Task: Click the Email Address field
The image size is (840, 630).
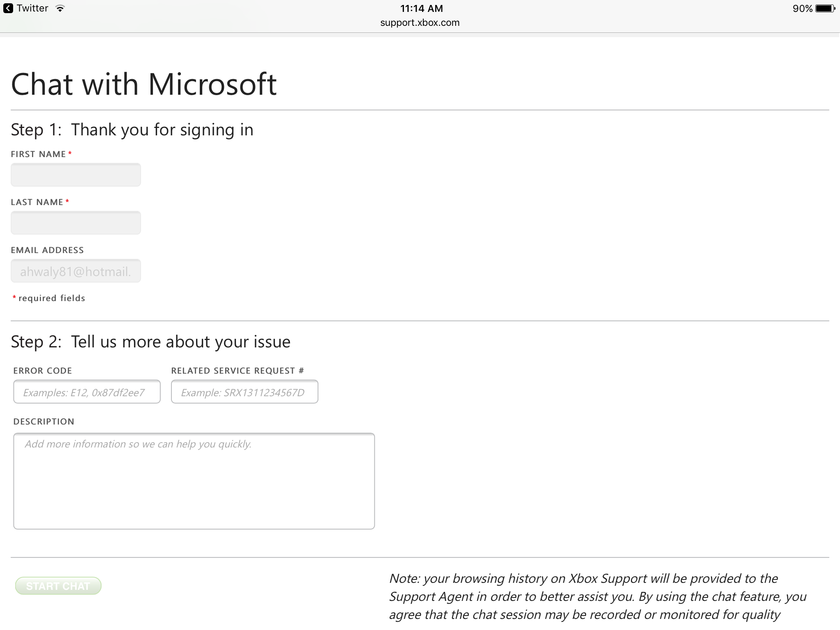Action: tap(75, 272)
